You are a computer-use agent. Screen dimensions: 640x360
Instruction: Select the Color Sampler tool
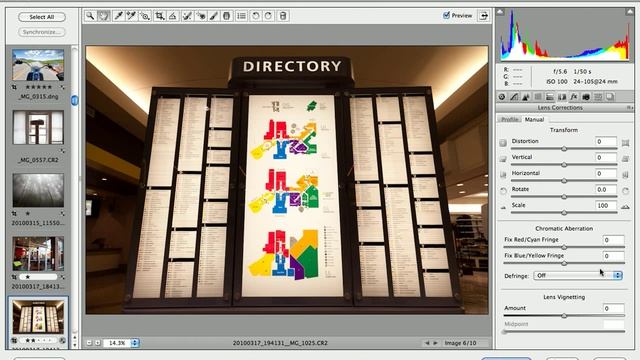point(131,16)
